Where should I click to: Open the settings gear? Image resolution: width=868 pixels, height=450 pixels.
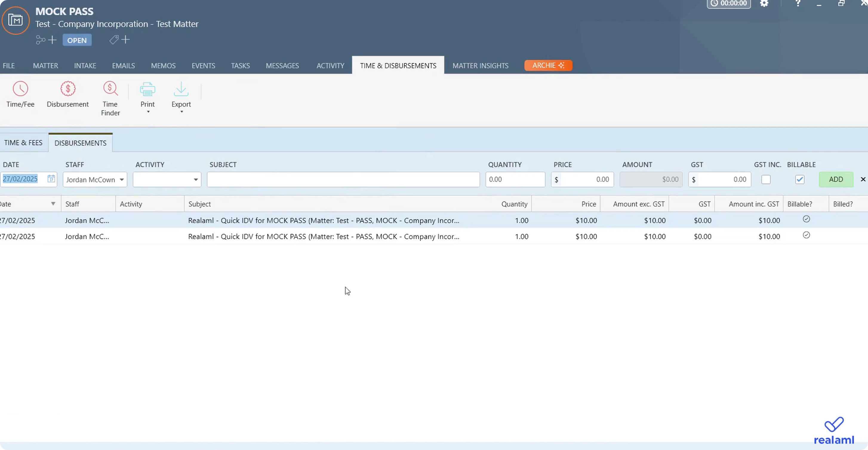click(x=764, y=4)
